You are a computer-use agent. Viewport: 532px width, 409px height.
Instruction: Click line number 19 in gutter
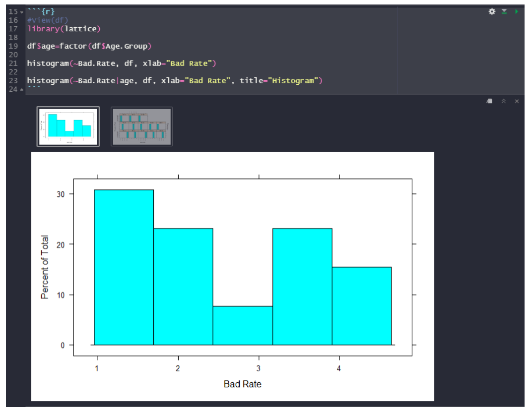(13, 46)
